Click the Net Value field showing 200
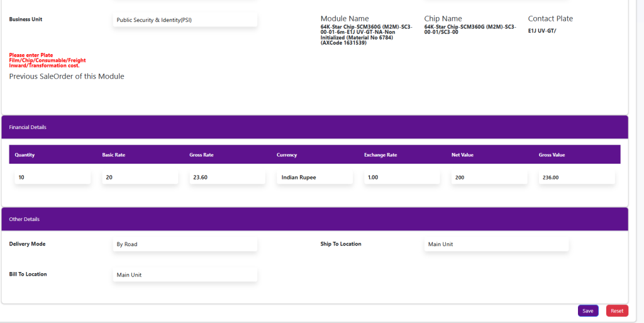The image size is (644, 323). click(x=489, y=178)
